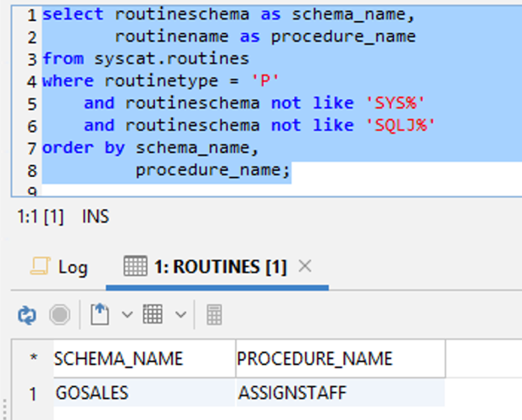The image size is (522, 420).
Task: Toggle the INS insert mode indicator
Action: click(95, 217)
